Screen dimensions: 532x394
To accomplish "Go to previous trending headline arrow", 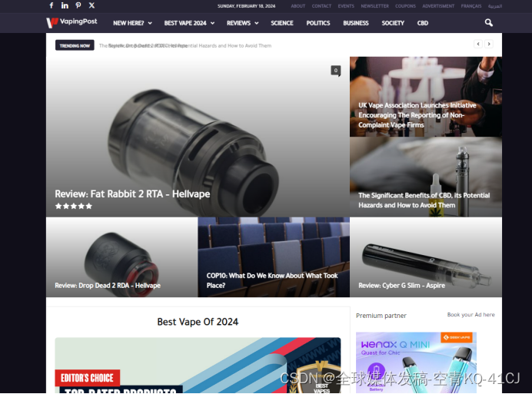I will [478, 44].
